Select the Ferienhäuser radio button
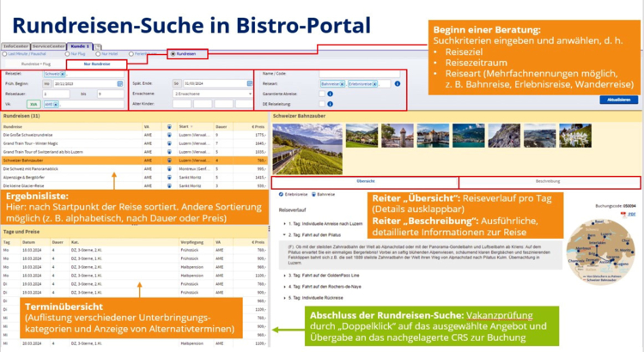The height and width of the screenshot is (352, 644). (x=131, y=54)
